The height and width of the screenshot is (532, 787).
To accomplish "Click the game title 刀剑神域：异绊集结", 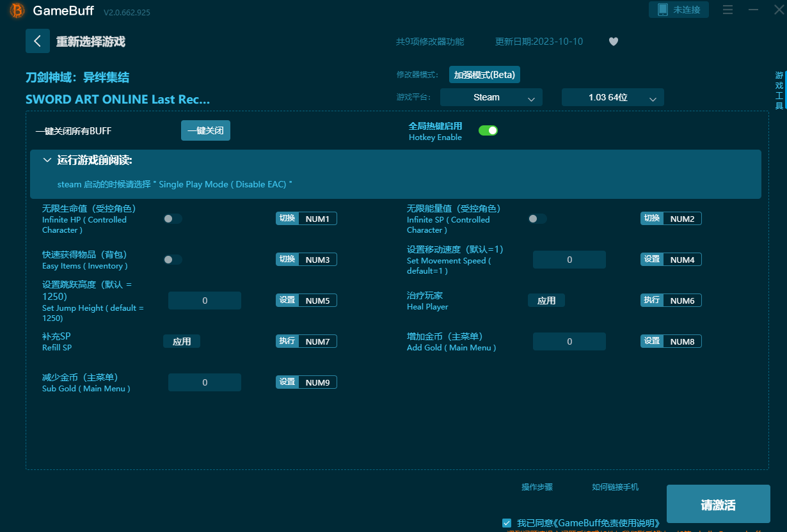I will [77, 77].
